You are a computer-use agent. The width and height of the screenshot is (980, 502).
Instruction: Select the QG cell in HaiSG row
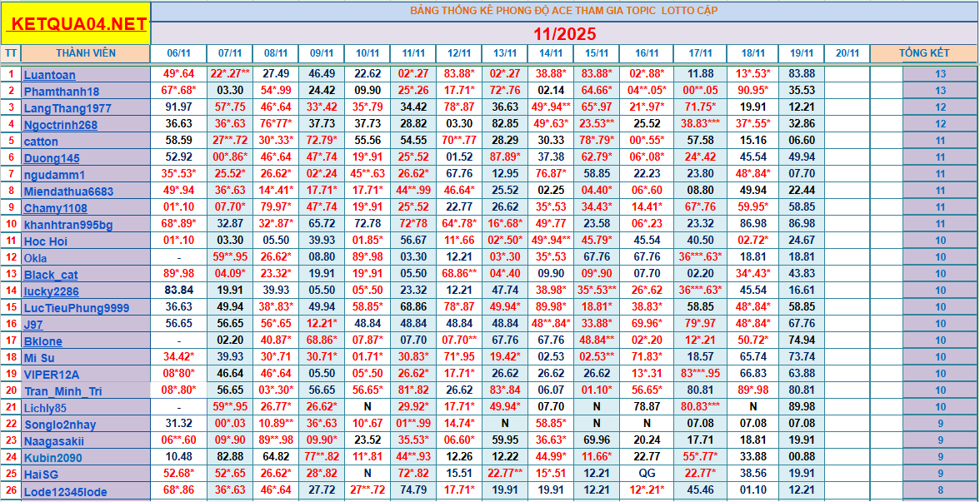(647, 473)
